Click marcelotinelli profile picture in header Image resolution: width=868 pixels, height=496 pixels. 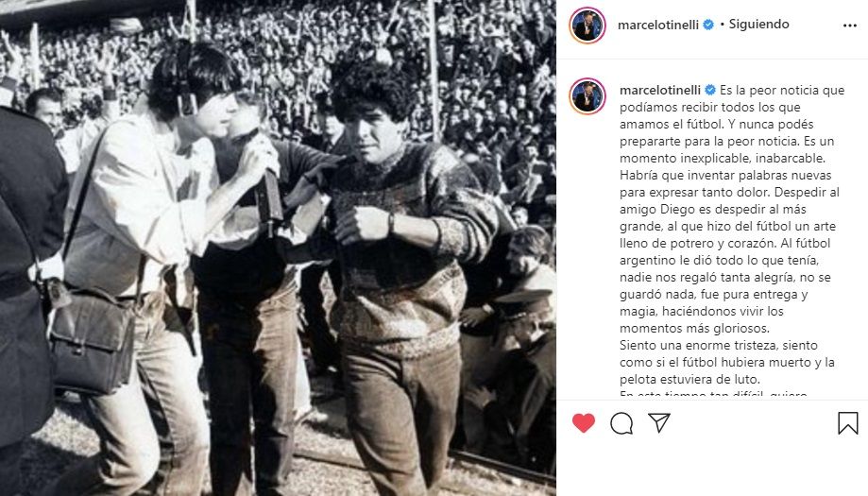click(x=587, y=25)
